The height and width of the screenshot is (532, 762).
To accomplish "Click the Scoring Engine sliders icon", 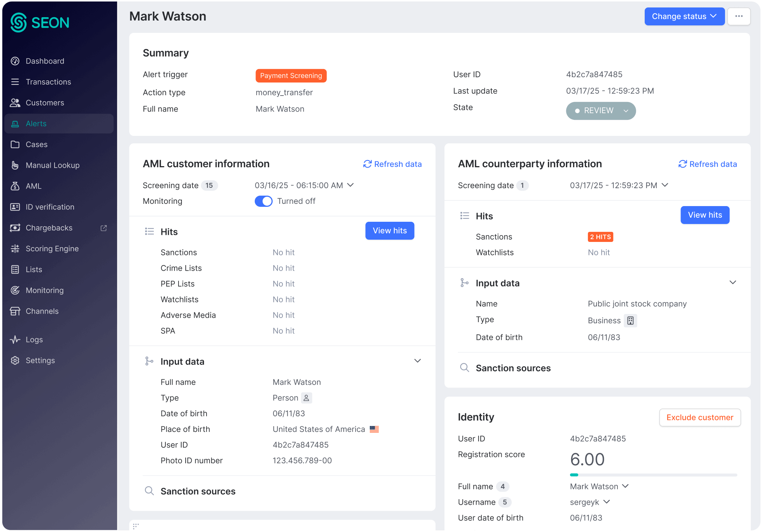I will tap(15, 249).
